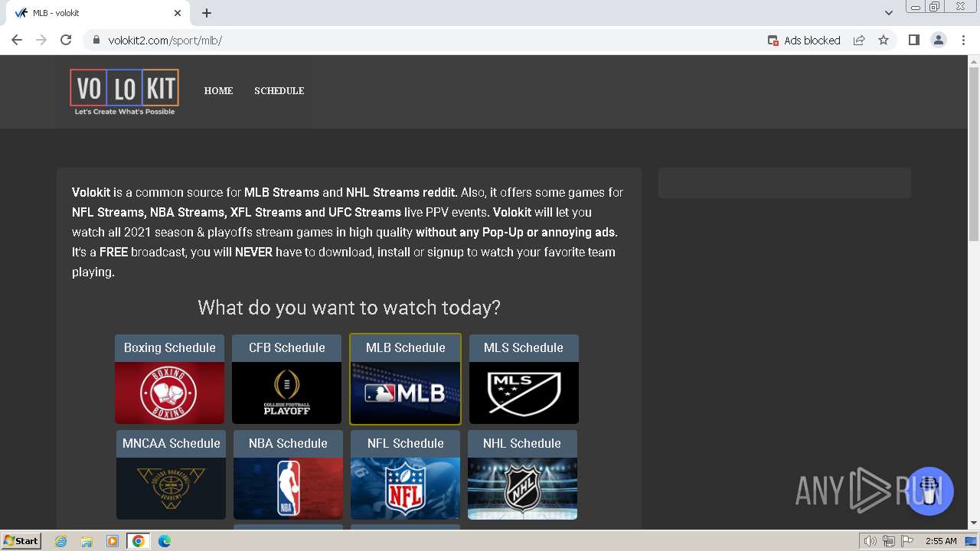
Task: Open NHL Schedule link
Action: click(522, 443)
